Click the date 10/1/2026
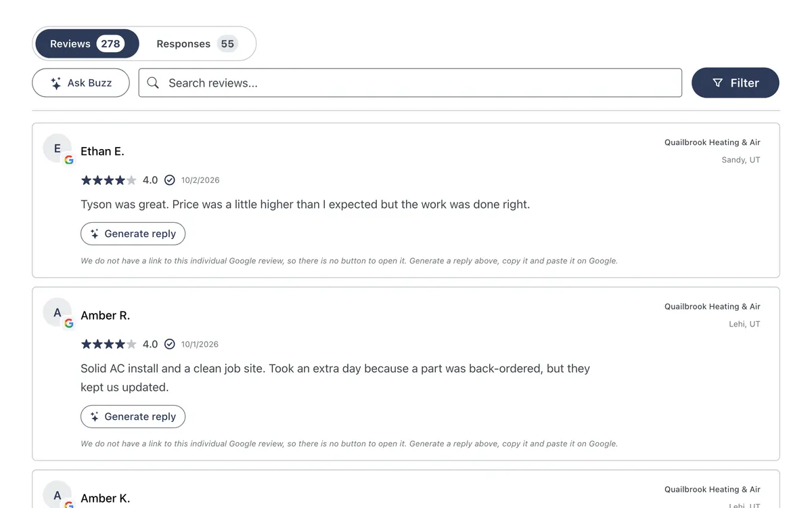This screenshot has height=508, width=812. click(200, 344)
